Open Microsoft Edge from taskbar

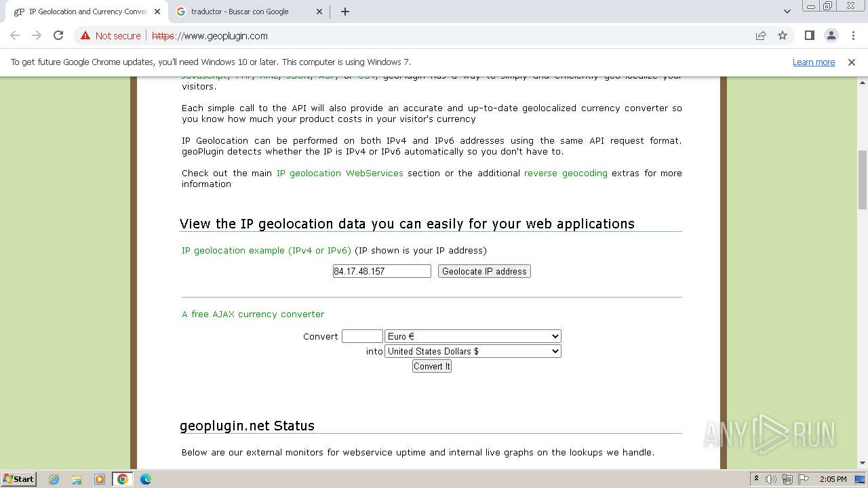pos(146,479)
